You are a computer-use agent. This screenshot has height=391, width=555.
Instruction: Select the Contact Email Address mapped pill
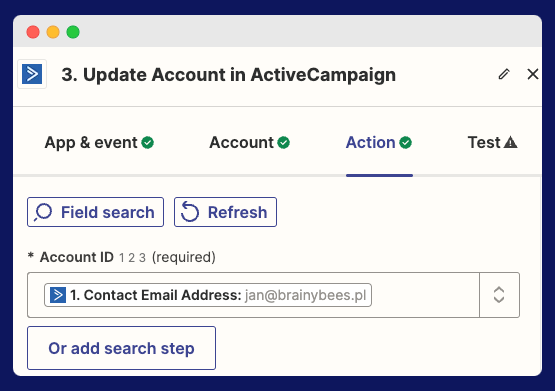pyautogui.click(x=208, y=295)
